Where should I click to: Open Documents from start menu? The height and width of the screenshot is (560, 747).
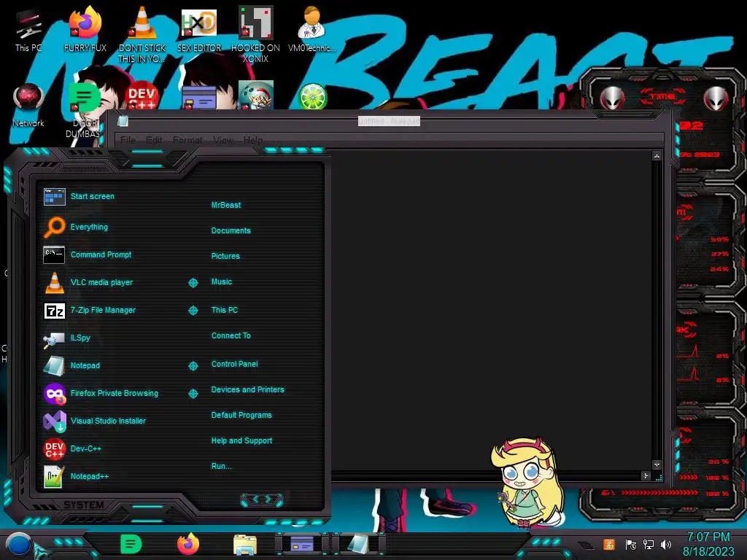(x=231, y=230)
